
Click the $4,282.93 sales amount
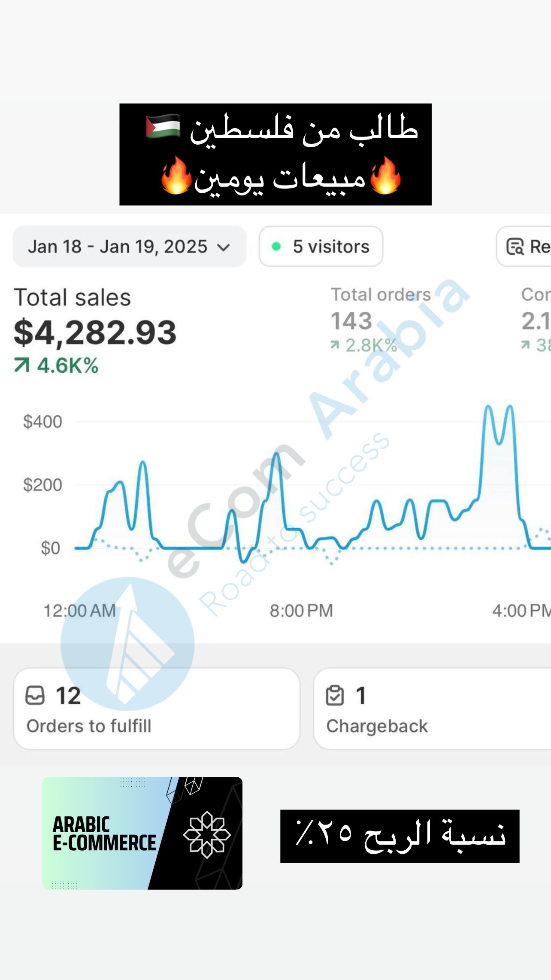coord(95,333)
